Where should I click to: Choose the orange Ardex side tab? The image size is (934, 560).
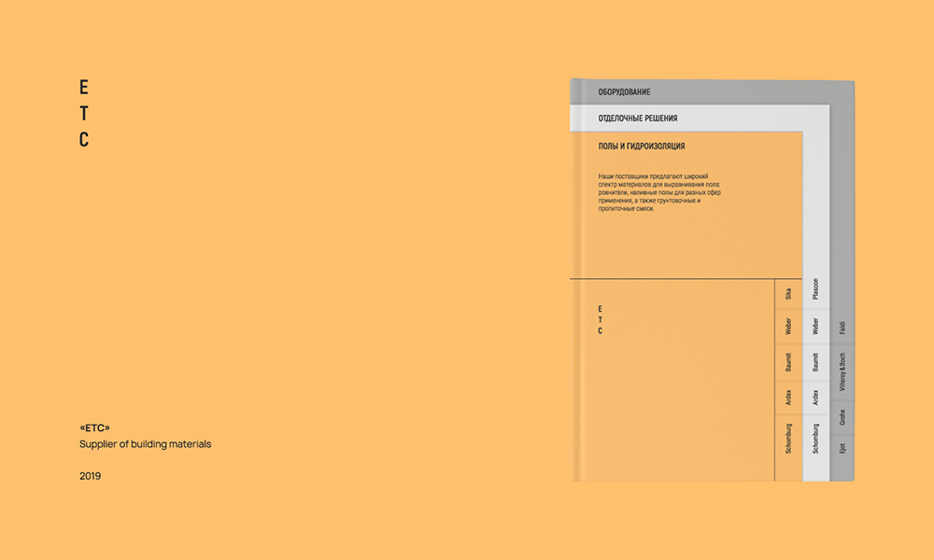(788, 398)
